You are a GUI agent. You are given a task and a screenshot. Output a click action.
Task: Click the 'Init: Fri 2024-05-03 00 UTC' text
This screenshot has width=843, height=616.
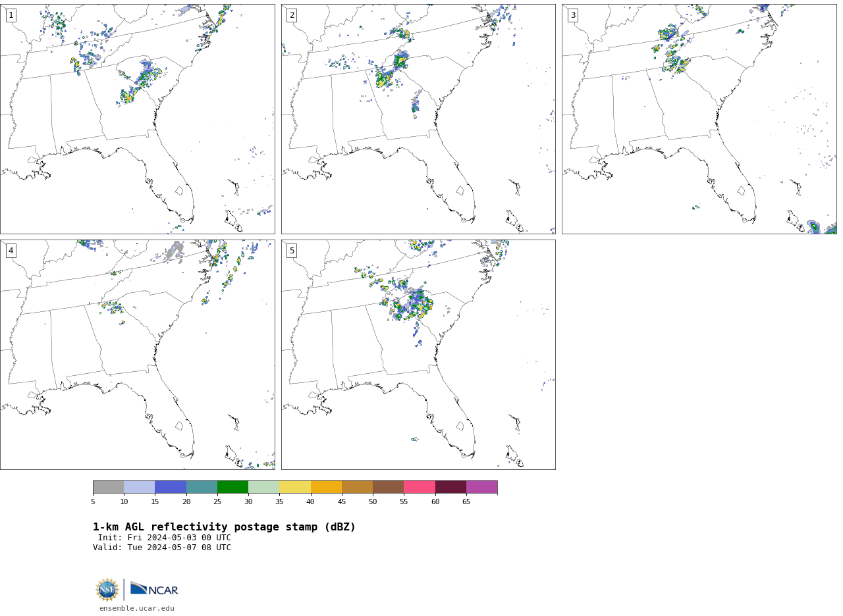[165, 538]
